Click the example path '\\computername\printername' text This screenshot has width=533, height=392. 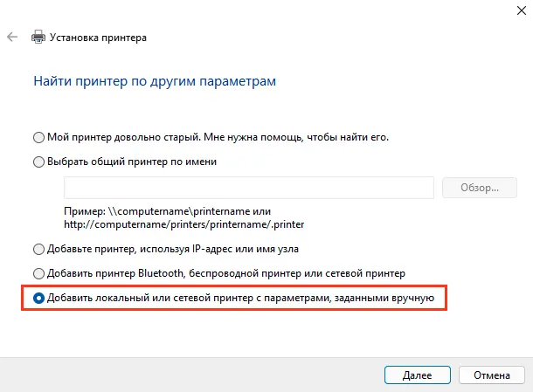(178, 211)
